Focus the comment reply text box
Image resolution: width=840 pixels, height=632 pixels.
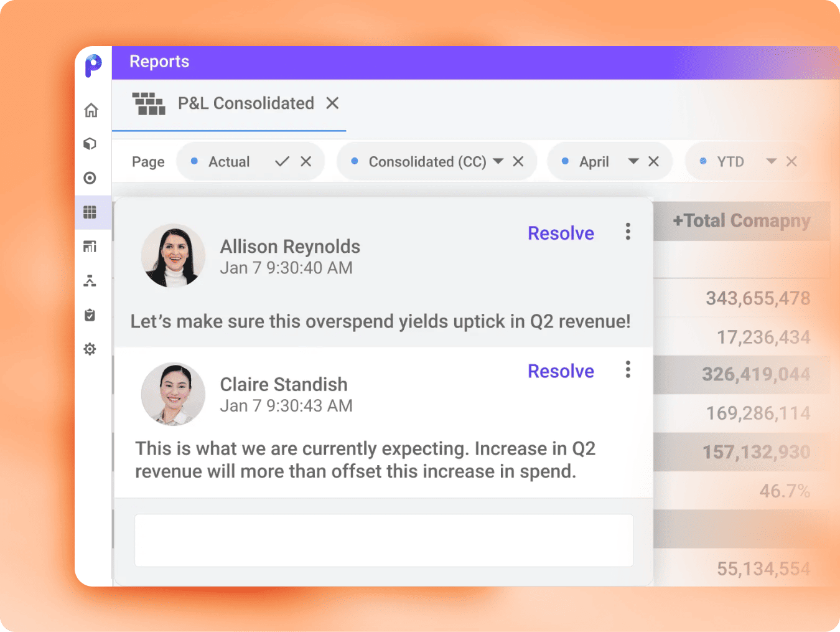[384, 540]
